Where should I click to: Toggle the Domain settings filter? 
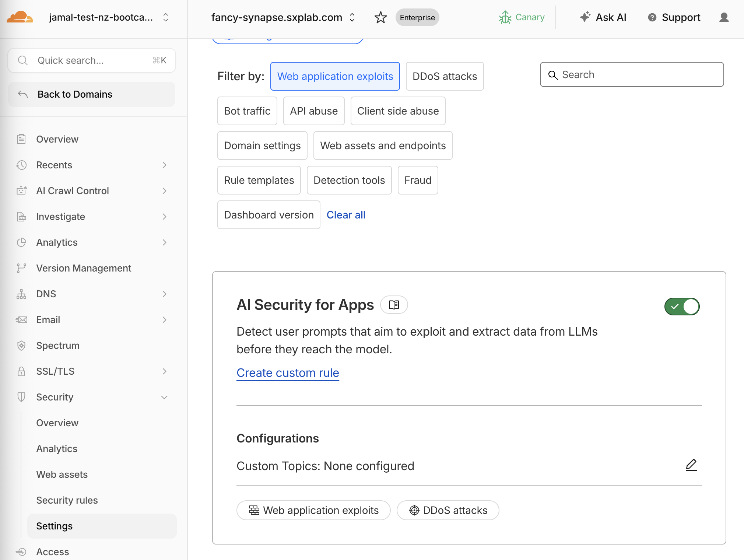click(x=262, y=146)
